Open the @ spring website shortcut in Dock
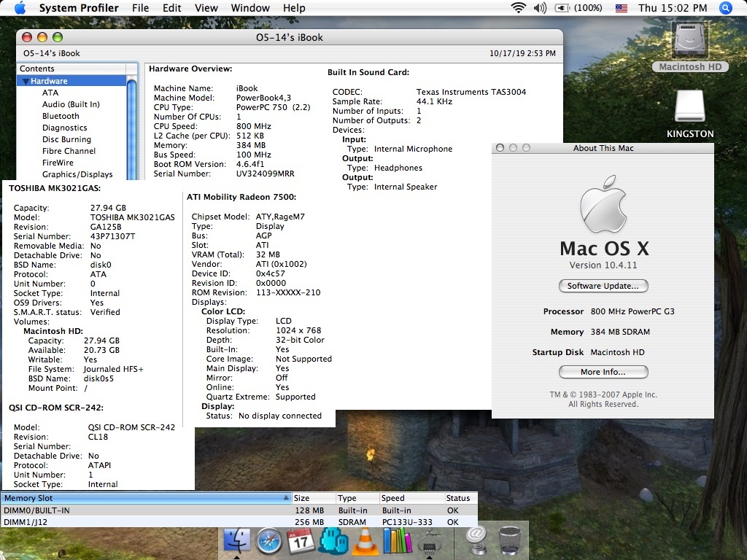The image size is (747, 560). (476, 540)
